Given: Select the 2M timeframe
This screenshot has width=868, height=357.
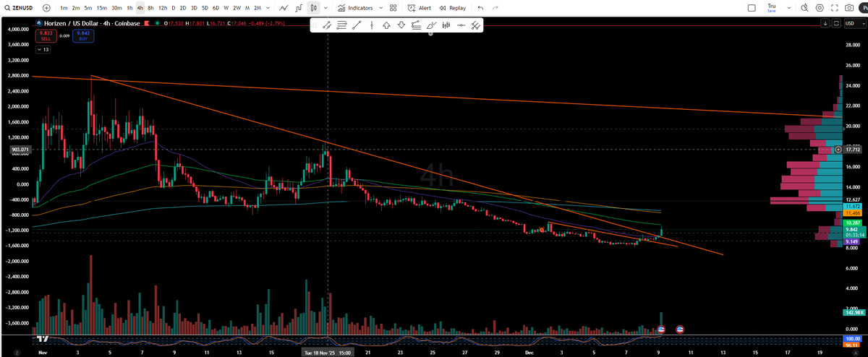Looking at the screenshot, I should (x=258, y=8).
